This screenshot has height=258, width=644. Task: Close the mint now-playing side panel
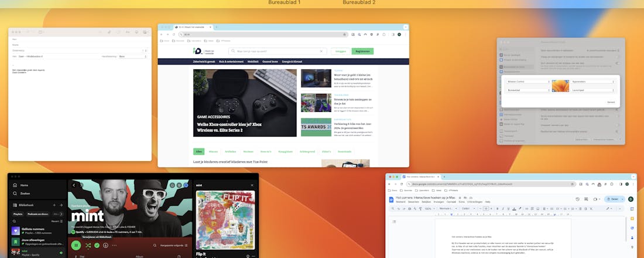tap(252, 185)
